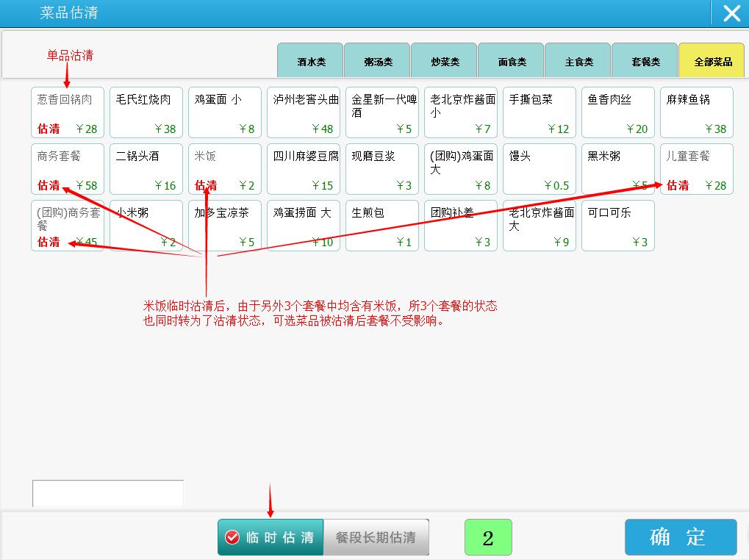The image size is (749, 560).
Task: Select the 四川麻婆豆腐 dish tile
Action: coord(304,169)
